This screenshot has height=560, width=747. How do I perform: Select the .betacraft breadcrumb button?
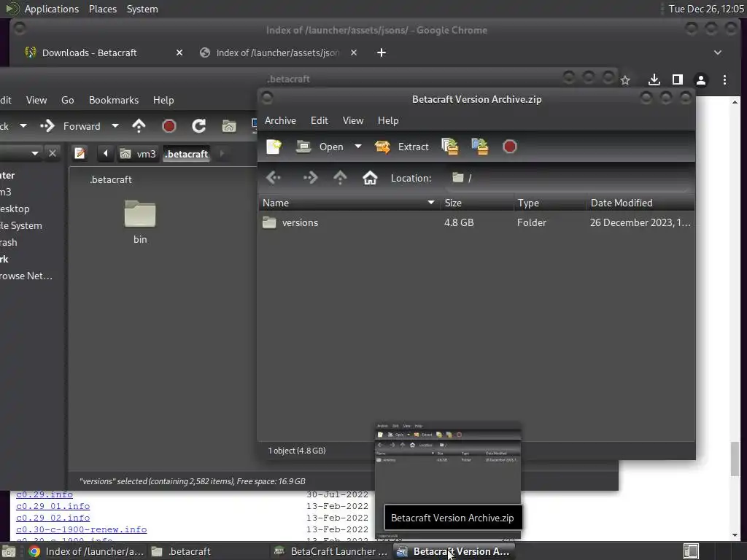(x=186, y=154)
